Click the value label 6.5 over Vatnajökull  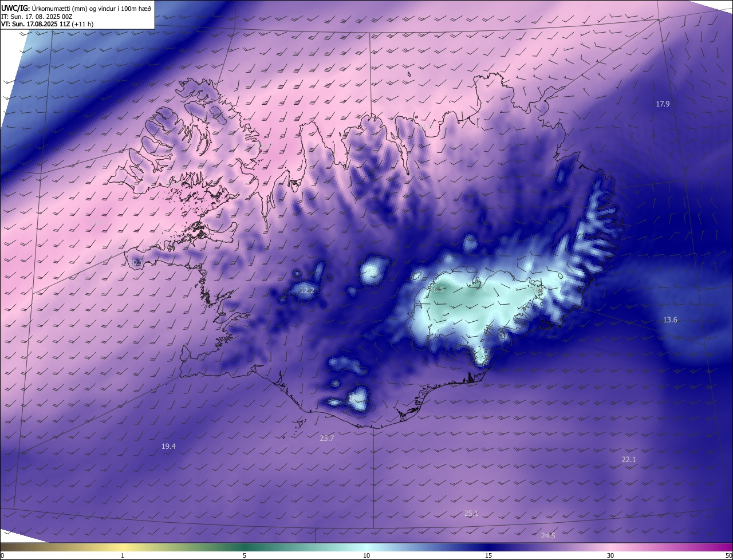coord(439,290)
